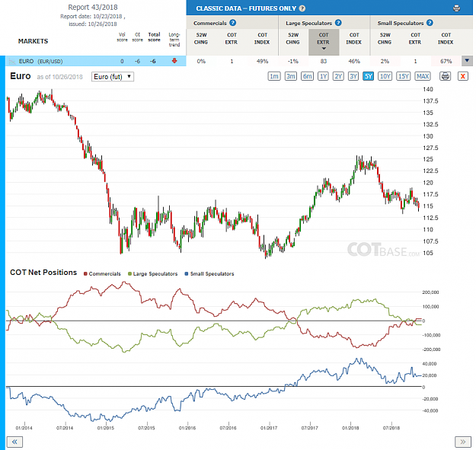Open the help icon next to Large Speculators
The image size is (476, 450).
pyautogui.click(x=338, y=23)
